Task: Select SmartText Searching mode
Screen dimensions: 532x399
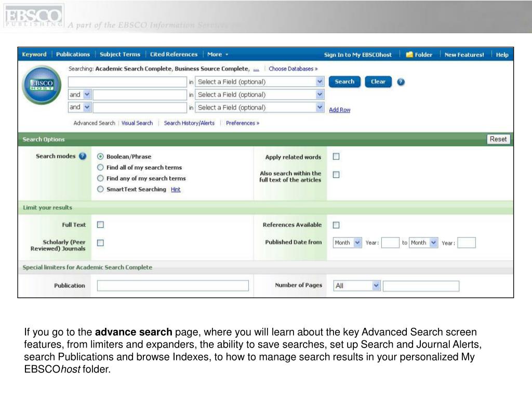Action: [100, 189]
